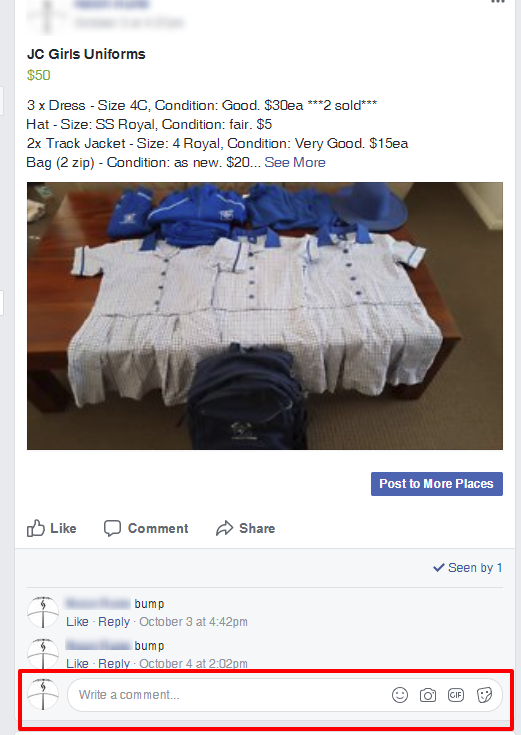Screen dimensions: 521x735
Task: Open the sticker picker icon
Action: [x=484, y=695]
